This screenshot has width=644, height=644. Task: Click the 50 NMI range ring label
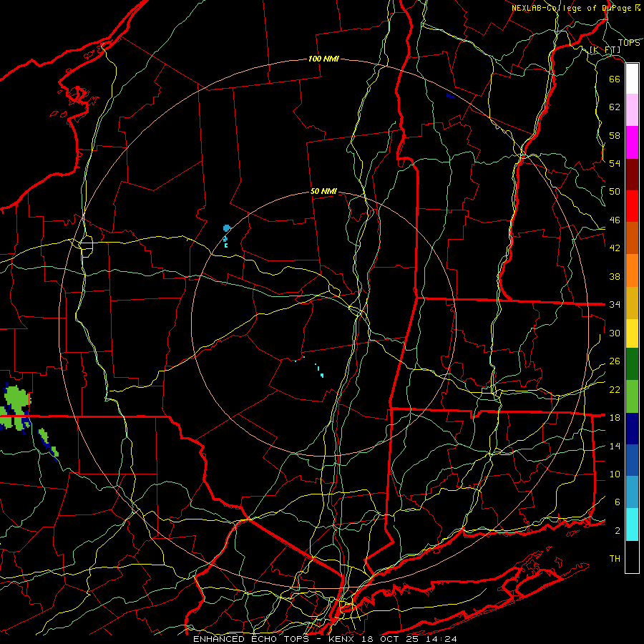click(323, 191)
